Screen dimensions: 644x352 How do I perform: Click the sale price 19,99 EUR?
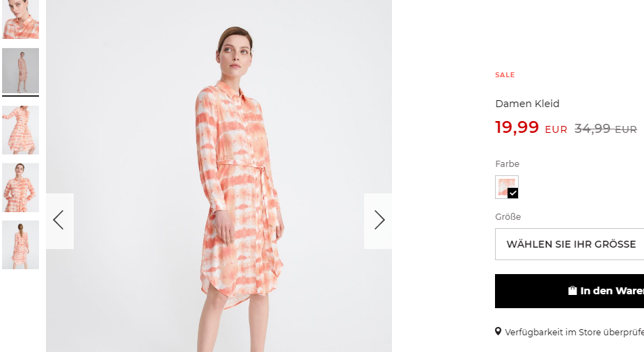tap(531, 127)
